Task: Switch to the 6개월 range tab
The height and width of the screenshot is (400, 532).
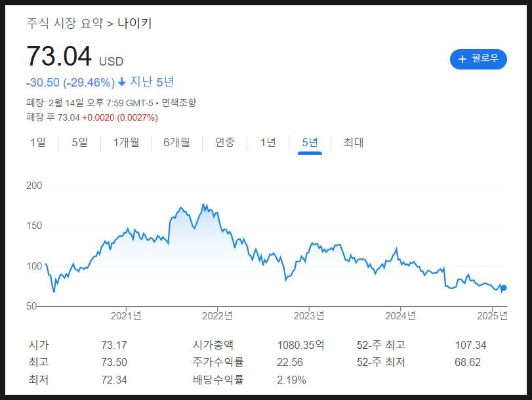Action: (176, 142)
